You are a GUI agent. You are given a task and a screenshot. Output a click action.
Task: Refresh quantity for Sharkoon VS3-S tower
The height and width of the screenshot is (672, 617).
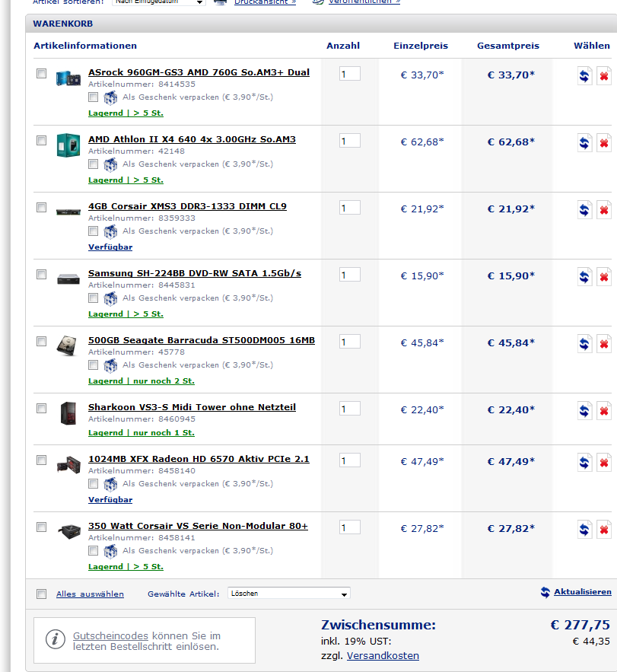(x=584, y=411)
